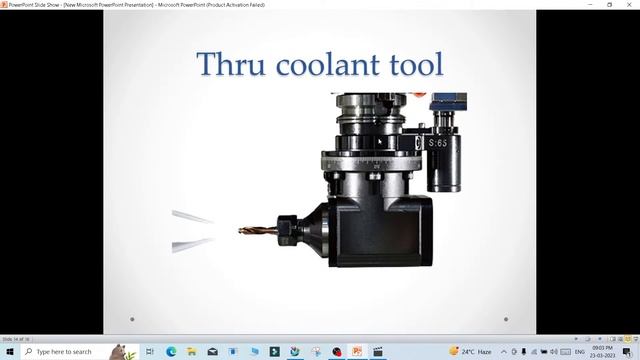Open the volume control in the system tray
640x360 pixels.
pos(553,351)
